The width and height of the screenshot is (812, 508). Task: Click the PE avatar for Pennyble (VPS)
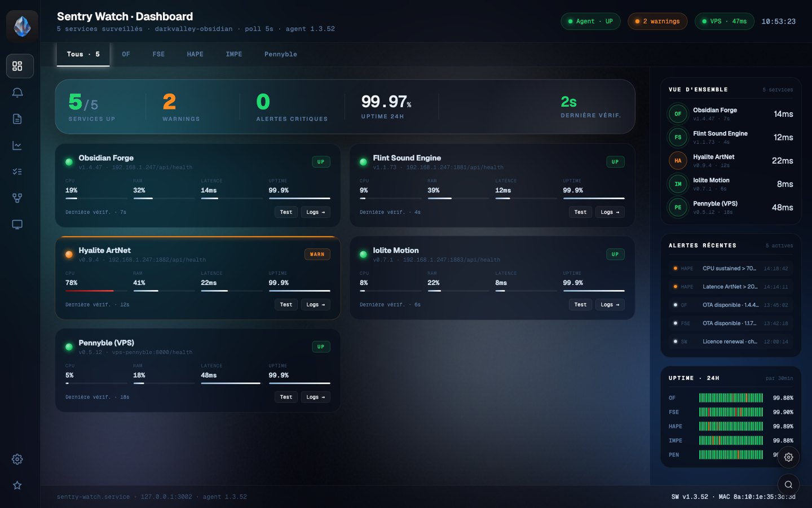[x=678, y=207]
